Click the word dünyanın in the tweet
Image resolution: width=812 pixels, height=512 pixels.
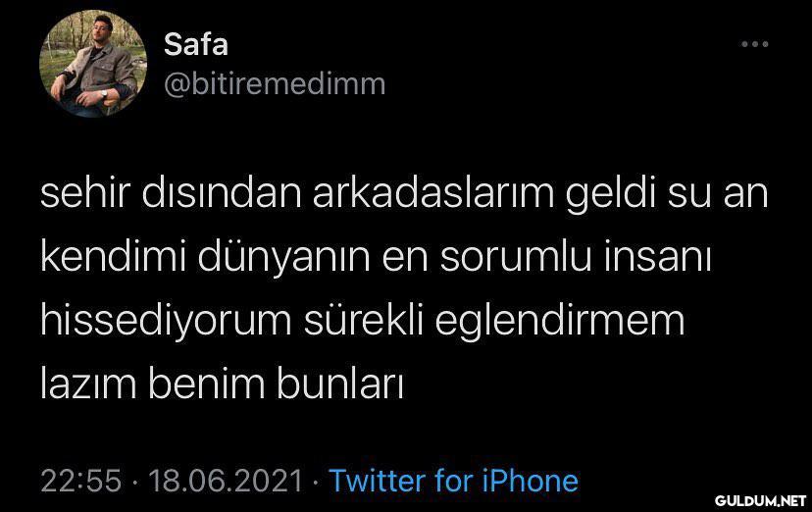[283, 258]
